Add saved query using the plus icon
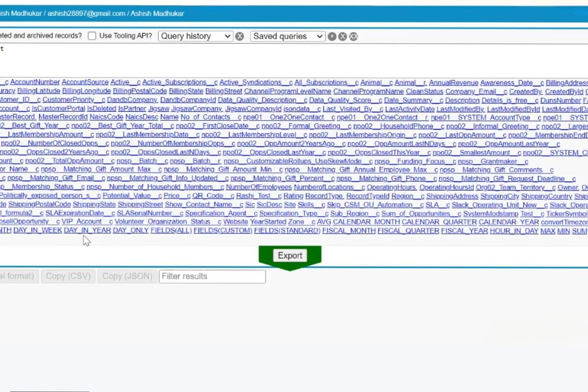This screenshot has height=392, width=588. [x=332, y=36]
